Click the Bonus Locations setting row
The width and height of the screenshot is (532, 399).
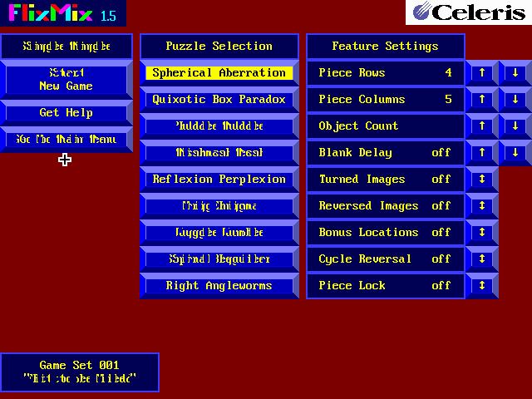[x=386, y=232]
